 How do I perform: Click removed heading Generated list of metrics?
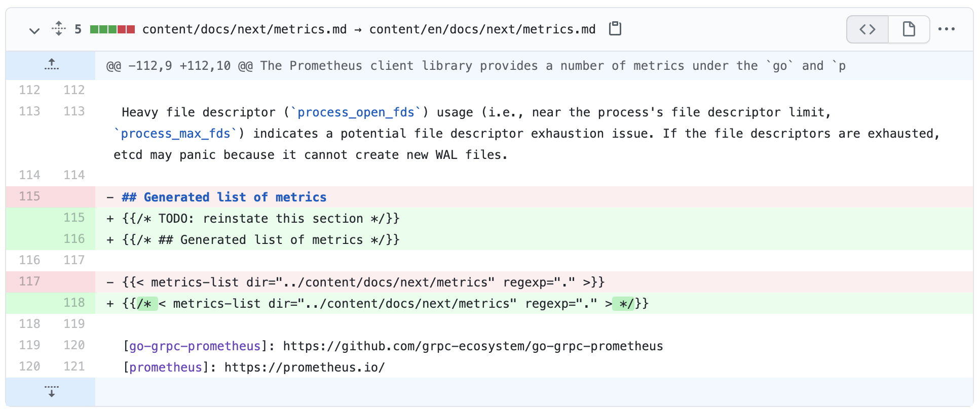point(224,197)
